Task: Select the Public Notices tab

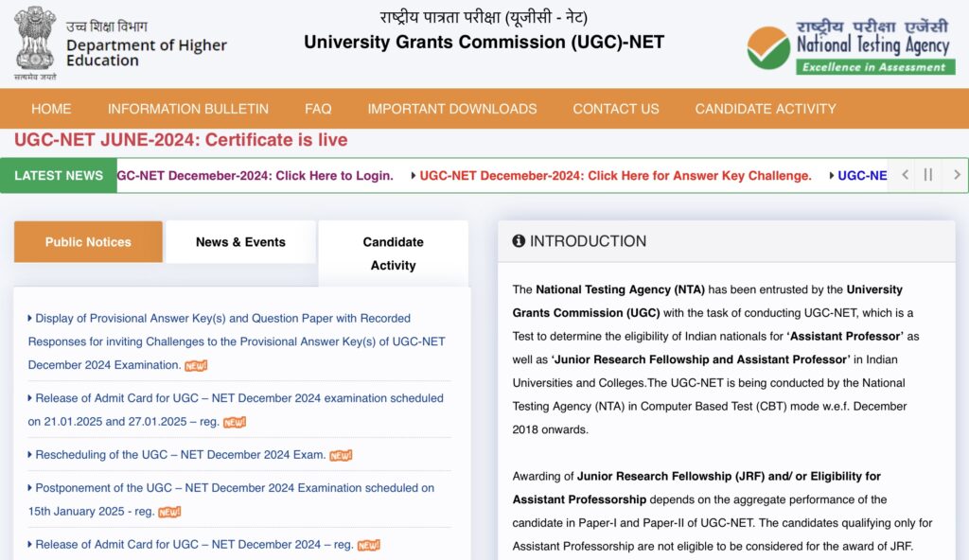Action: click(x=88, y=241)
